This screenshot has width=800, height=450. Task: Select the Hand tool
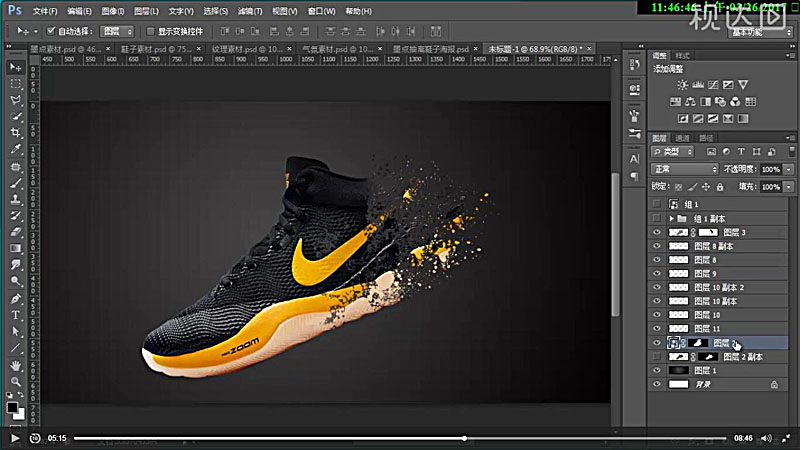[16, 365]
